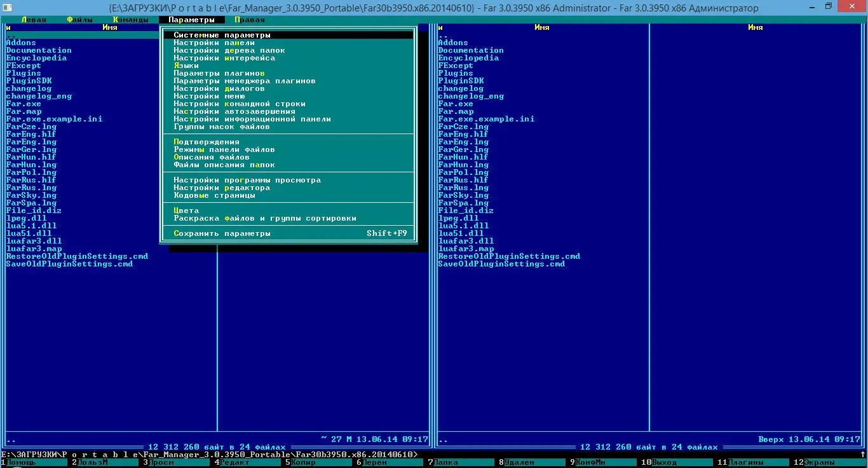Select Far.exe.example.ini in the right panel
The width and height of the screenshot is (868, 468).
click(x=486, y=119)
